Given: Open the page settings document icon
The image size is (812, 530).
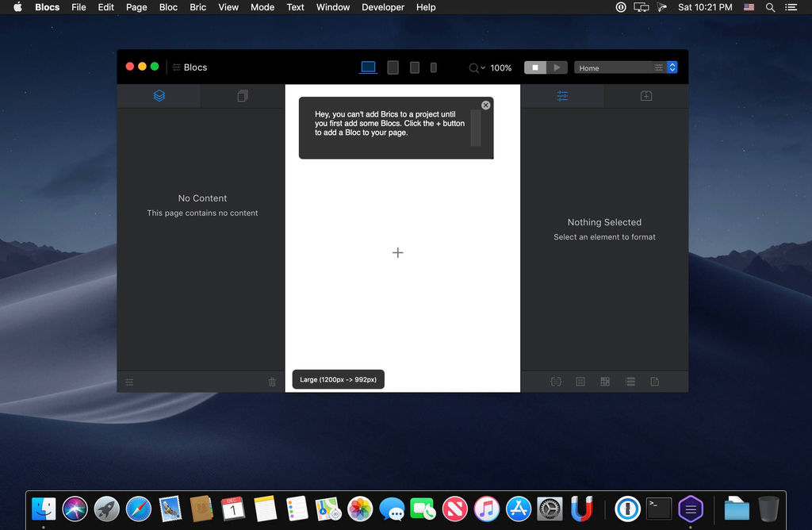Looking at the screenshot, I should coord(655,382).
